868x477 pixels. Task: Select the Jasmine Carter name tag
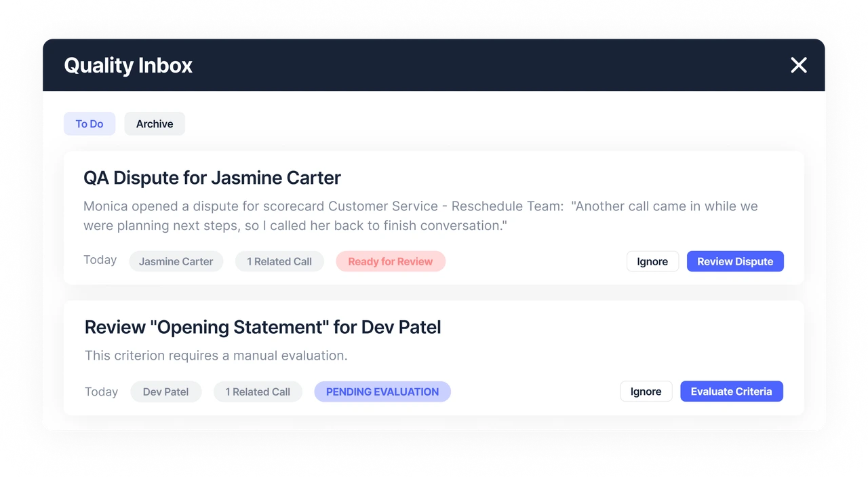pyautogui.click(x=176, y=261)
